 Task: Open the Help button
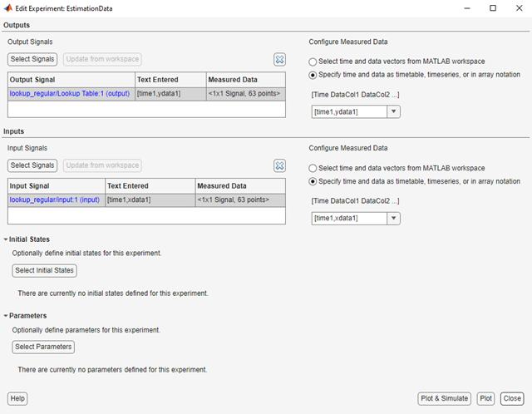pyautogui.click(x=17, y=398)
